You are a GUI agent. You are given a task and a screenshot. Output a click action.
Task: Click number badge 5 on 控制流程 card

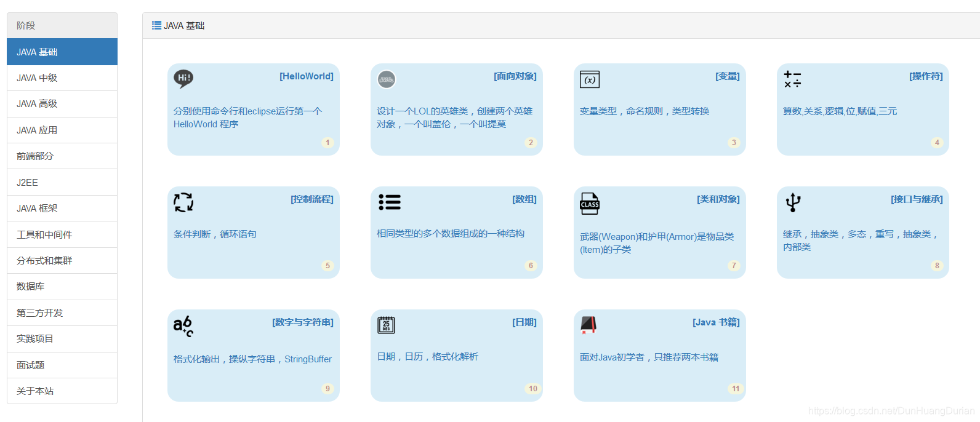tap(327, 266)
